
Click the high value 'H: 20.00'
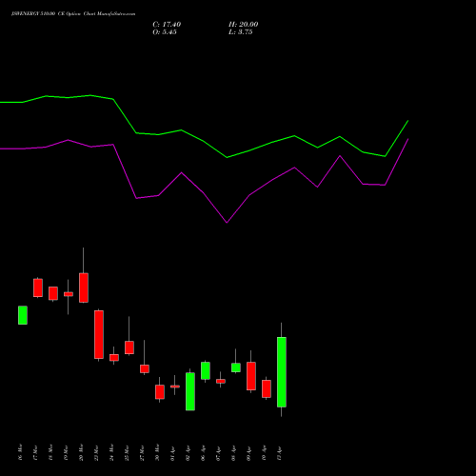point(244,25)
